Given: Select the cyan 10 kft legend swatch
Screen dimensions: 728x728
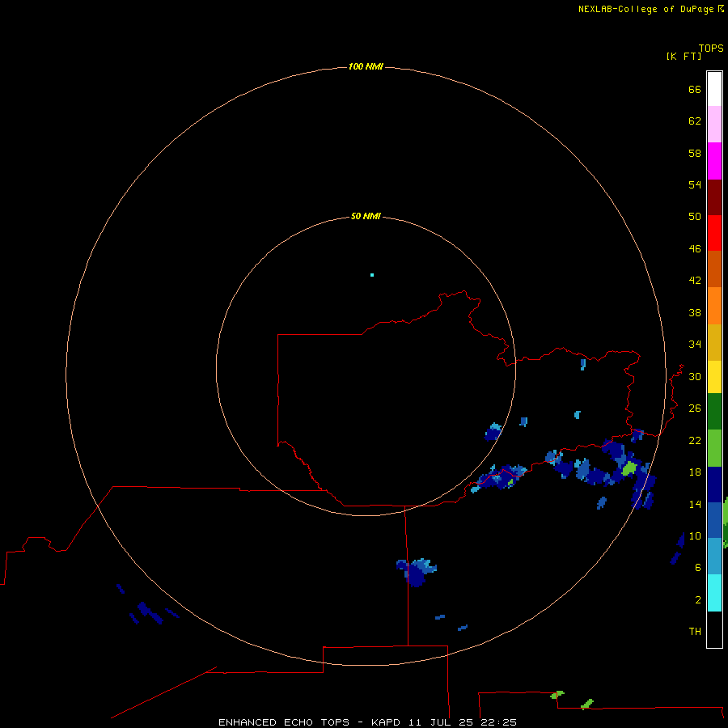Looking at the screenshot, I should 714,594.
